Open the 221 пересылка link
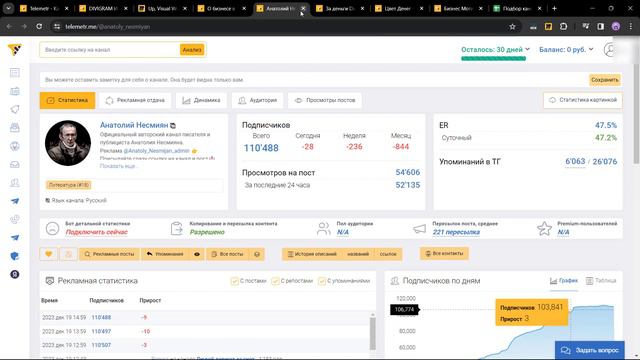Screen dimensions: 640x360 point(456,232)
